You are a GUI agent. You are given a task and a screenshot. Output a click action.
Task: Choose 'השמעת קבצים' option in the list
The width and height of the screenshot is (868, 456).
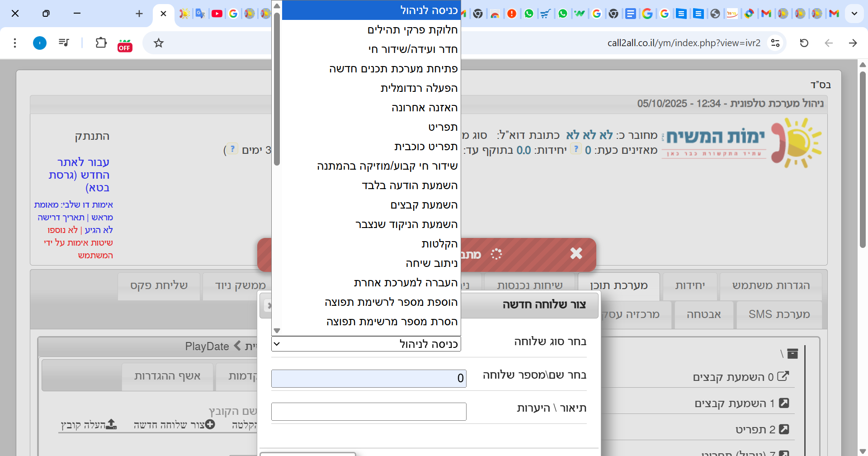(x=424, y=205)
